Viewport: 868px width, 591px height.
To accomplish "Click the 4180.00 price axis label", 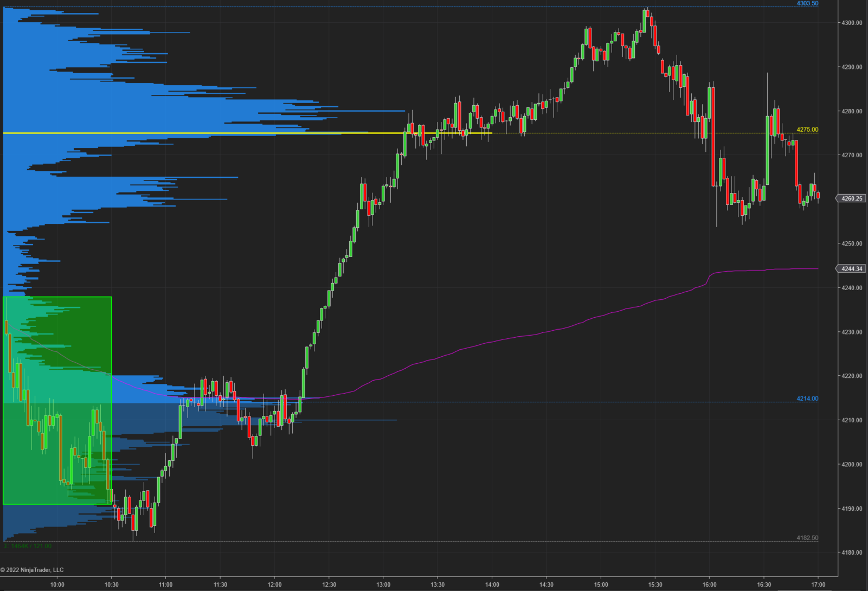I will point(852,553).
